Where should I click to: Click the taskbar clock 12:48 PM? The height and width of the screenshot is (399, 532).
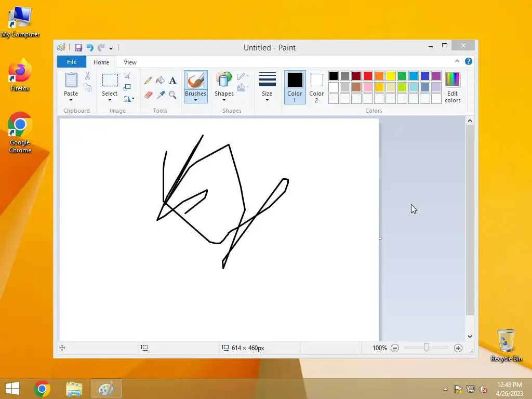tap(510, 385)
